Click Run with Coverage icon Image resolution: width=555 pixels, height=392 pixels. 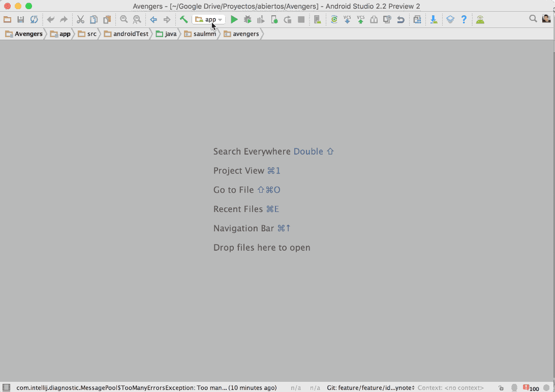click(x=261, y=19)
